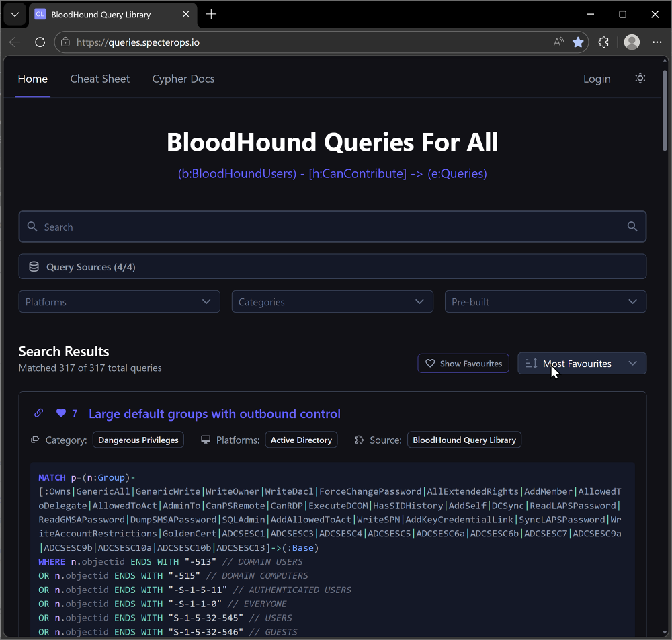Screen dimensions: 672x640
Task: Open the Categories dropdown
Action: (332, 302)
